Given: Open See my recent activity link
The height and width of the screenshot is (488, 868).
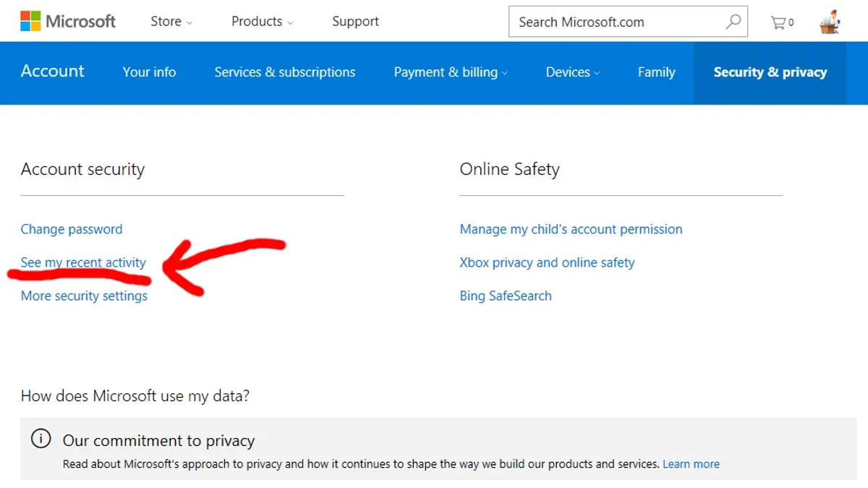Looking at the screenshot, I should pyautogui.click(x=83, y=262).
